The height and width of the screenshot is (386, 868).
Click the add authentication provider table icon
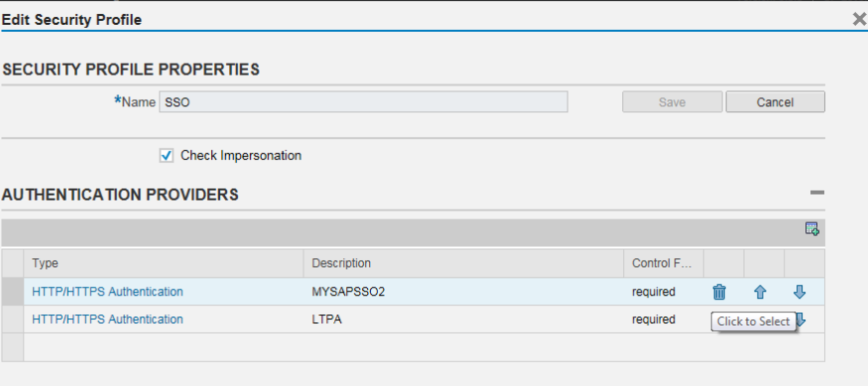[x=812, y=228]
